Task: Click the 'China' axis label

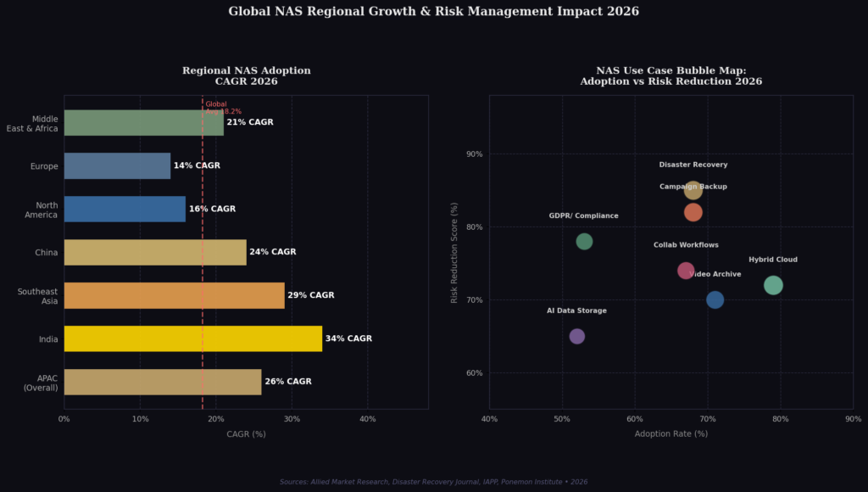Action: tap(47, 253)
